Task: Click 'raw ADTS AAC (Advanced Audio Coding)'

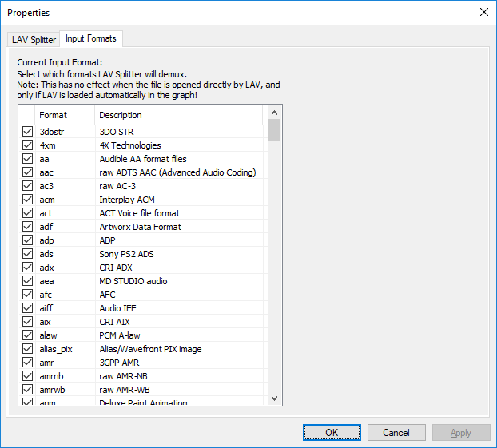Action: click(x=177, y=172)
